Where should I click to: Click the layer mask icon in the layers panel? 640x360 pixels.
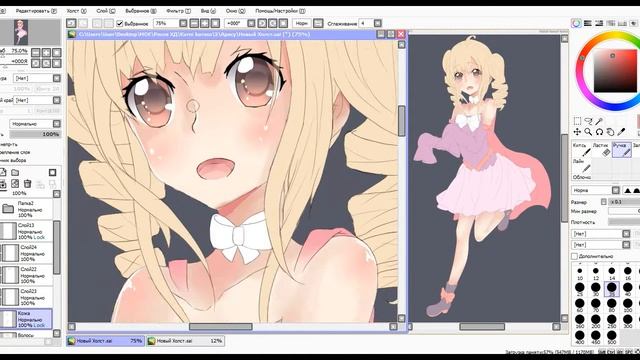pos(53,173)
